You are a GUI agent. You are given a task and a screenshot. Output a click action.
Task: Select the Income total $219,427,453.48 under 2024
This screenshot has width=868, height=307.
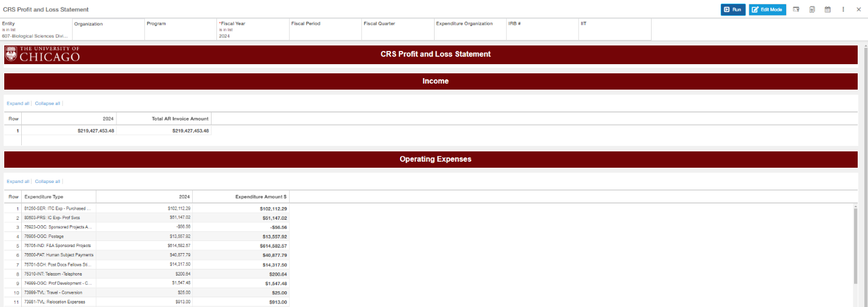pos(96,131)
